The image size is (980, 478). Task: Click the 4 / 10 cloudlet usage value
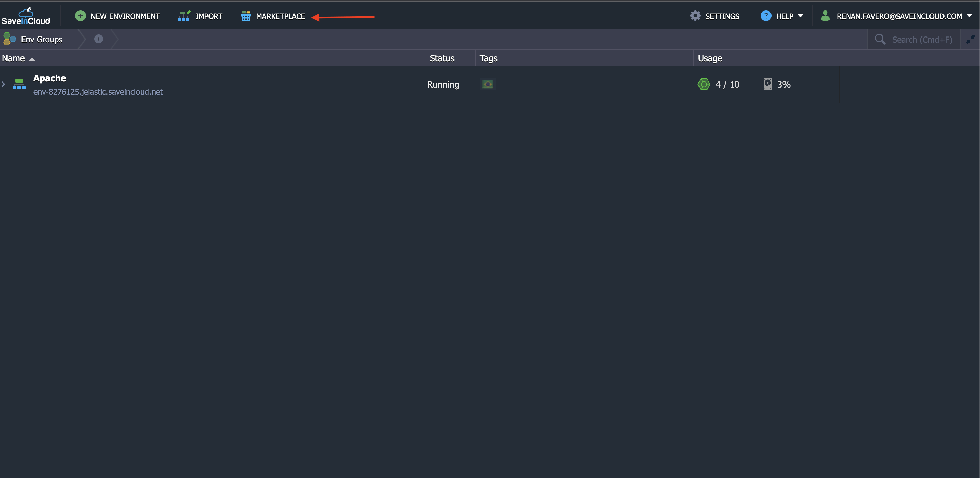[727, 84]
